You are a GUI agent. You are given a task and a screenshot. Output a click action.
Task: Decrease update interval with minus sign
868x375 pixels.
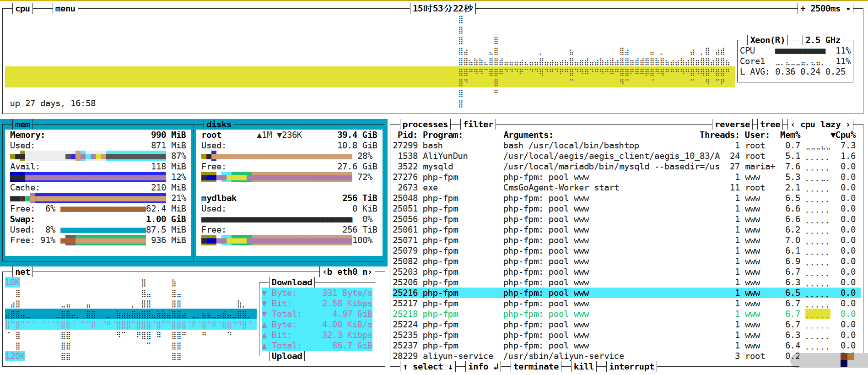pyautogui.click(x=848, y=9)
